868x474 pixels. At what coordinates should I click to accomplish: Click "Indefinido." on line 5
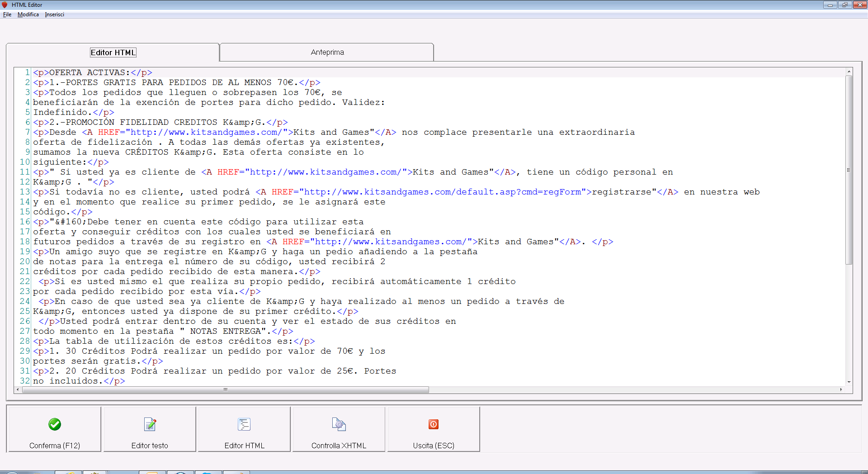click(x=62, y=112)
